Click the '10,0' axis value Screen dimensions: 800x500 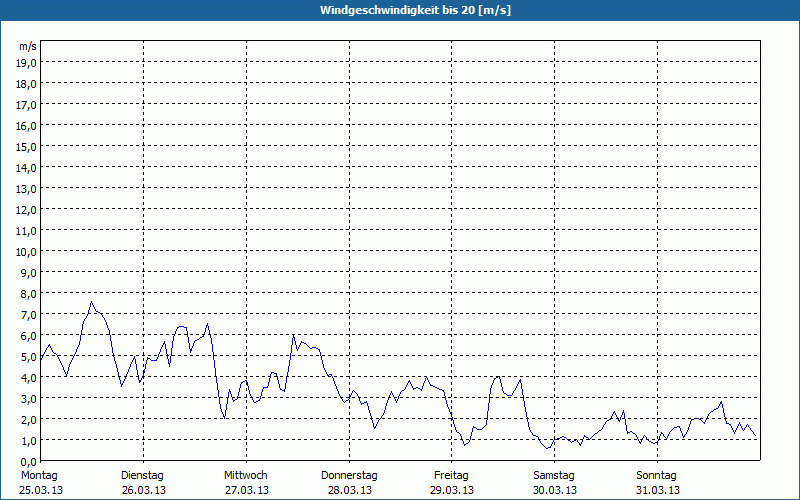coord(27,252)
